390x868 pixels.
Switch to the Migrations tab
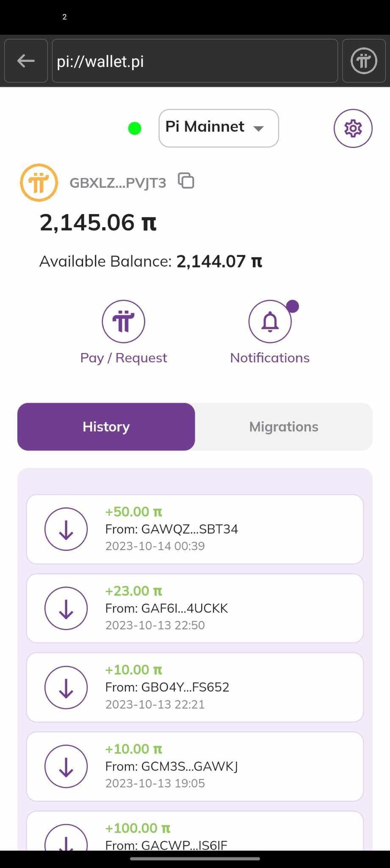284,426
